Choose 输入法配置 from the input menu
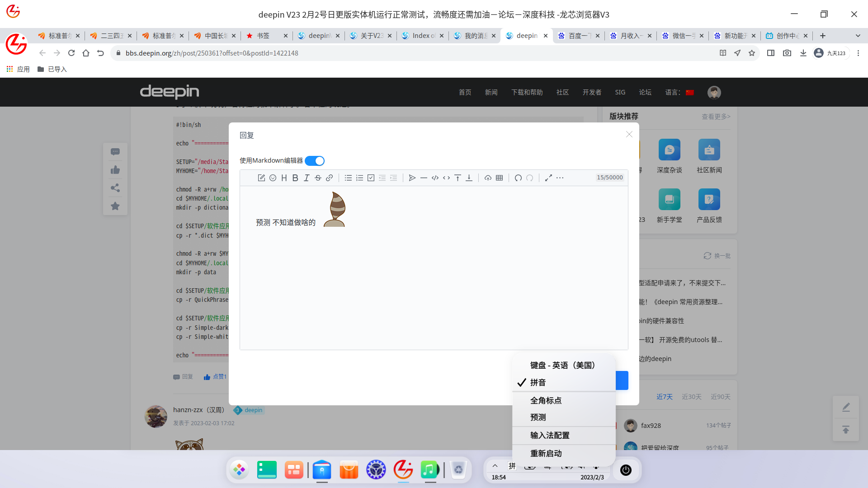Screen dimensions: 868x488 click(x=550, y=435)
